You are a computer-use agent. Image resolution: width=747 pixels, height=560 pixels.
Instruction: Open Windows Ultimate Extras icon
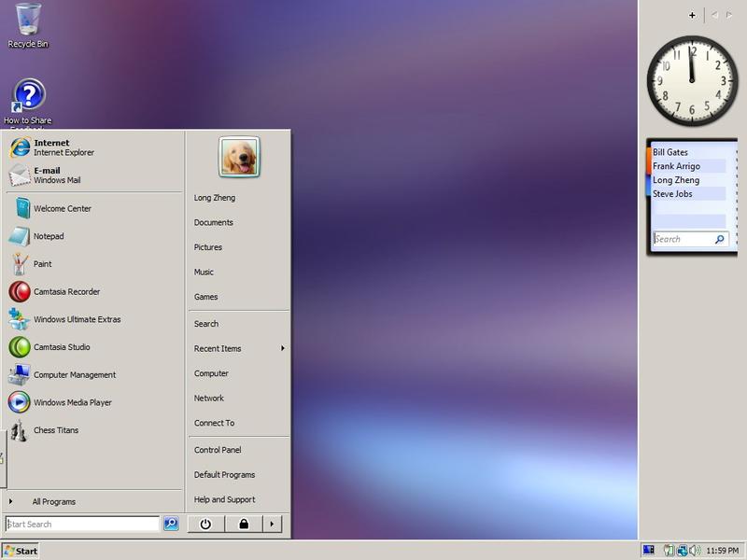point(19,319)
